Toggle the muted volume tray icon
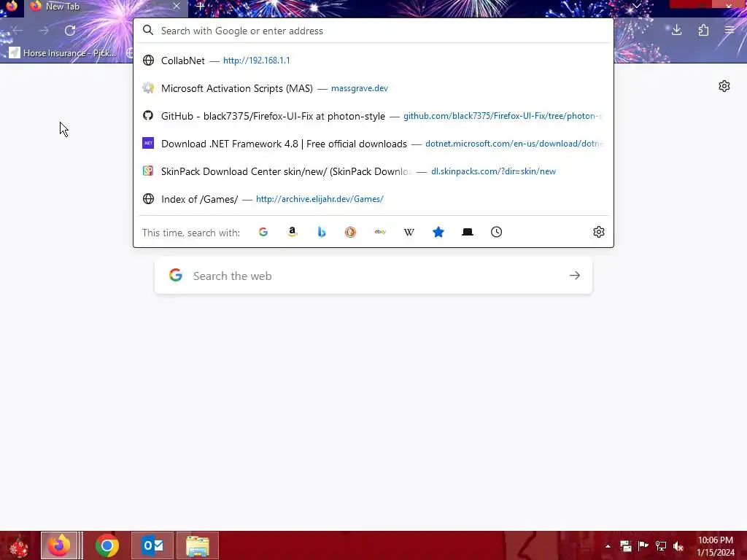This screenshot has height=560, width=747. (x=678, y=546)
